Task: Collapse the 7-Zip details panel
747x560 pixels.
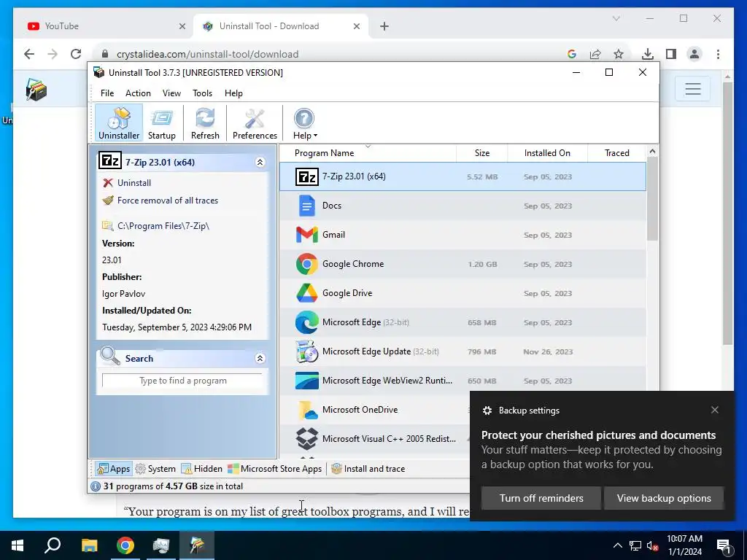Action: point(260,163)
